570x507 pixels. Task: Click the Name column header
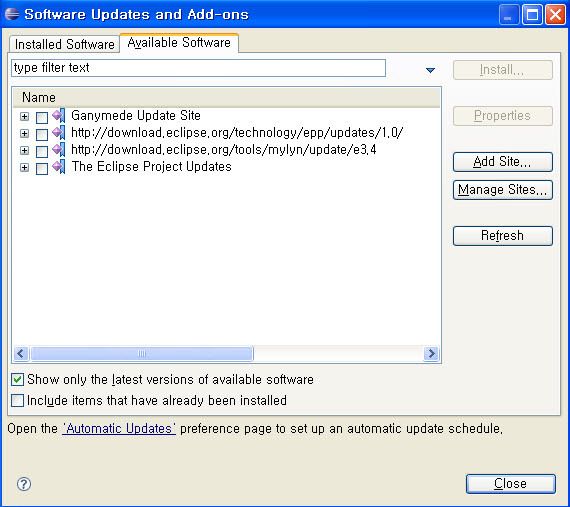coord(226,97)
